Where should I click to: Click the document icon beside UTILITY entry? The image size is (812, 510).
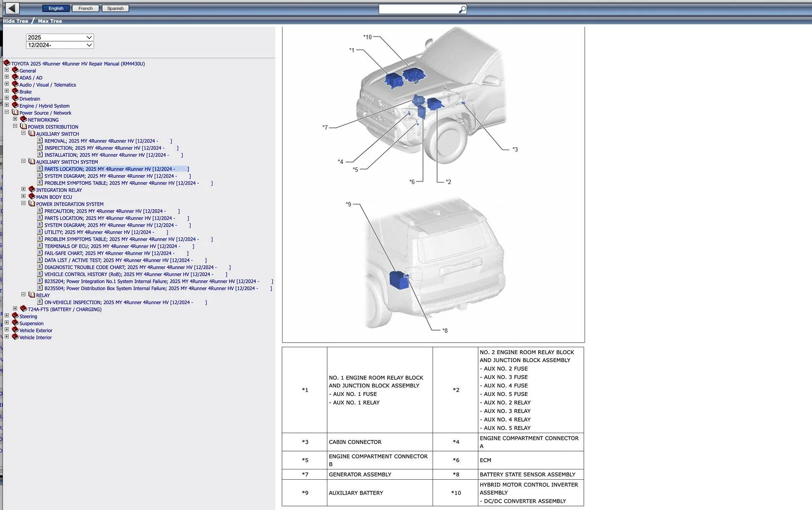tap(40, 232)
